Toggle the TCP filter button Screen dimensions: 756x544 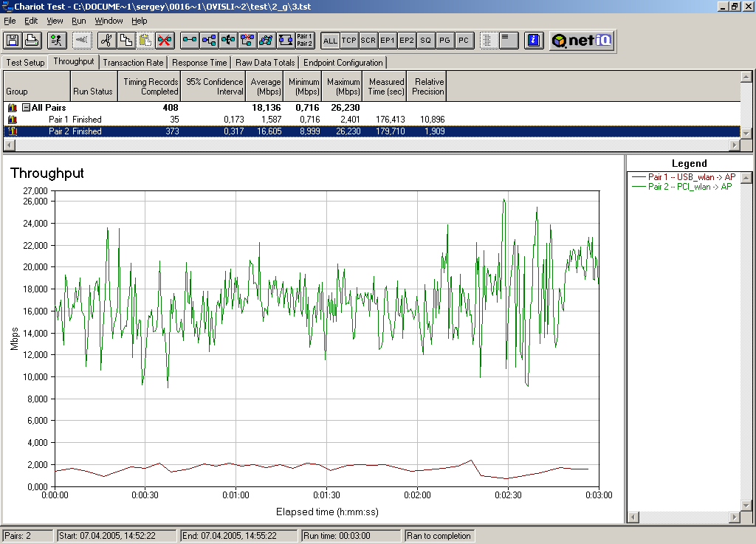click(x=349, y=41)
